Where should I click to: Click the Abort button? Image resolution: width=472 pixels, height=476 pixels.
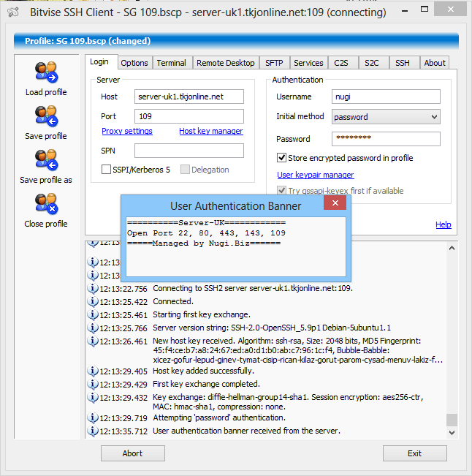(133, 453)
